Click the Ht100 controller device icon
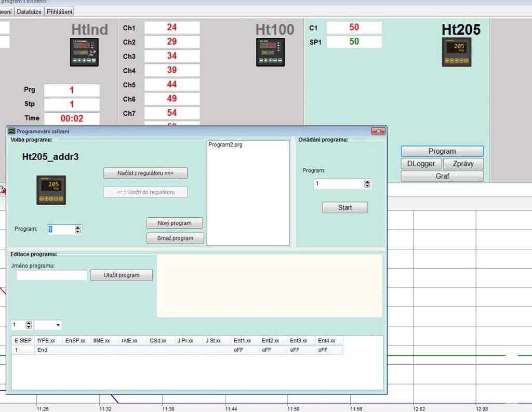 (x=270, y=52)
